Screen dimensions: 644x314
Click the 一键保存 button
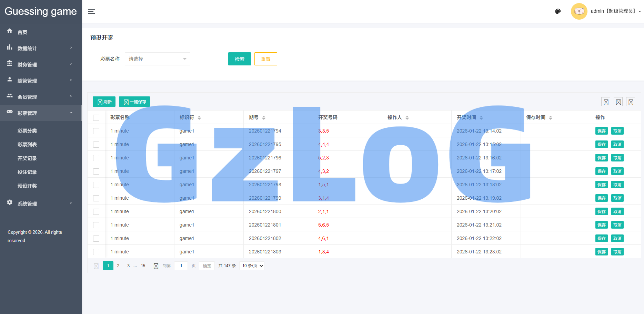point(134,102)
